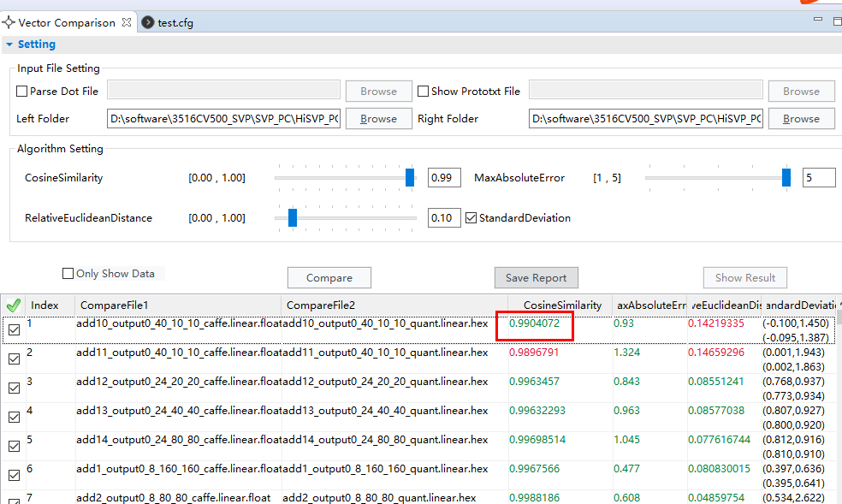
Task: Sort by the MaxAbsoluteError column header
Action: tap(651, 305)
